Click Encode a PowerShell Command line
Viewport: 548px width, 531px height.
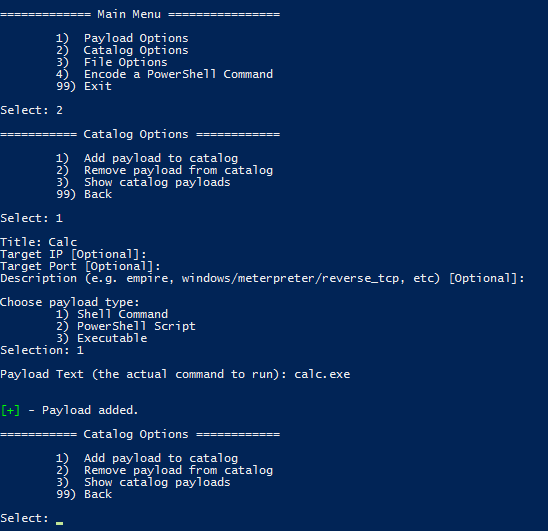tap(164, 74)
